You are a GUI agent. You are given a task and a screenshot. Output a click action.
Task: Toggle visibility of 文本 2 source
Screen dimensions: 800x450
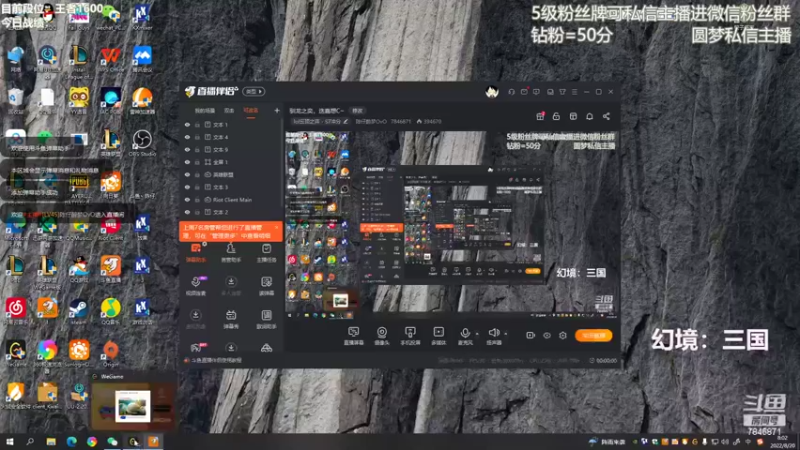[x=187, y=212]
